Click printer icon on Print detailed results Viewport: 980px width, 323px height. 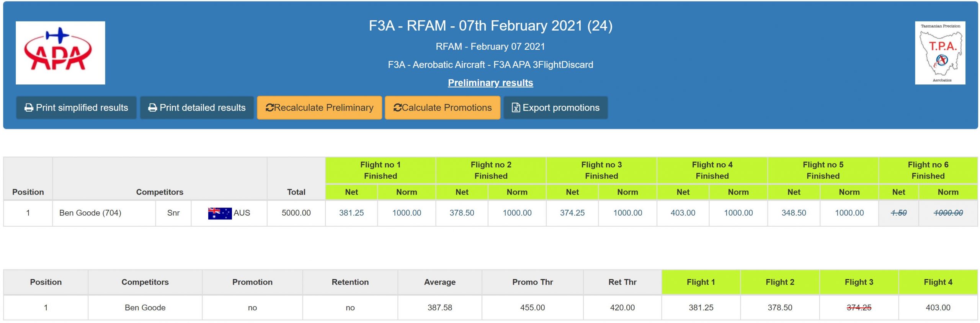pos(152,108)
